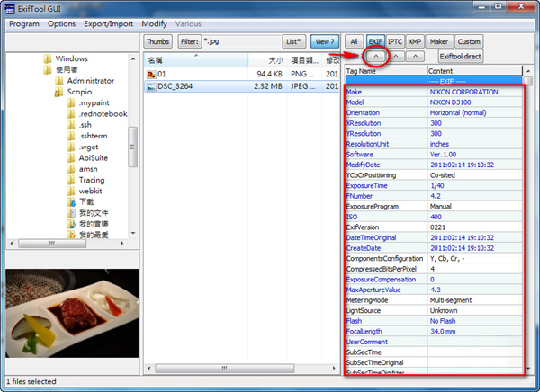Toggle the EXIF metadata view button
The width and height of the screenshot is (540, 392).
coord(375,41)
